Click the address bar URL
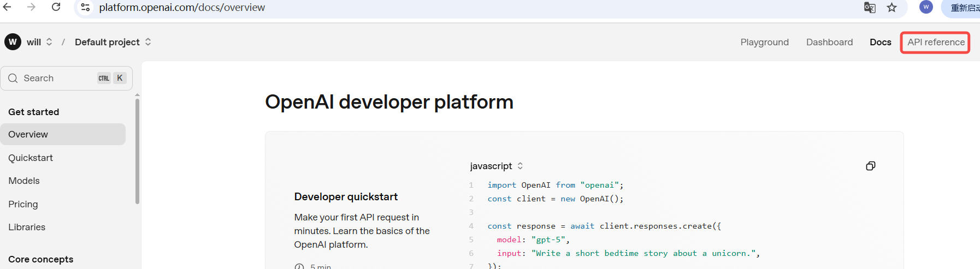Image resolution: width=980 pixels, height=269 pixels. 182,7
